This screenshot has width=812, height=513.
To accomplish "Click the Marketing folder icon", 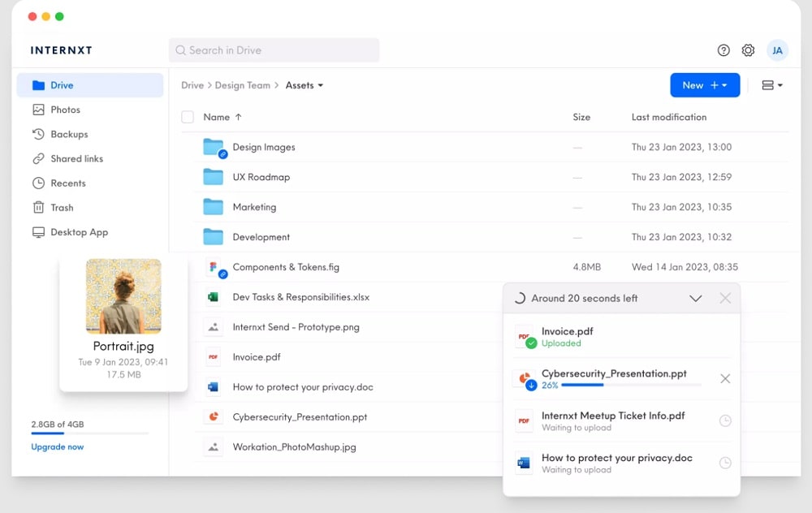I will click(x=213, y=207).
